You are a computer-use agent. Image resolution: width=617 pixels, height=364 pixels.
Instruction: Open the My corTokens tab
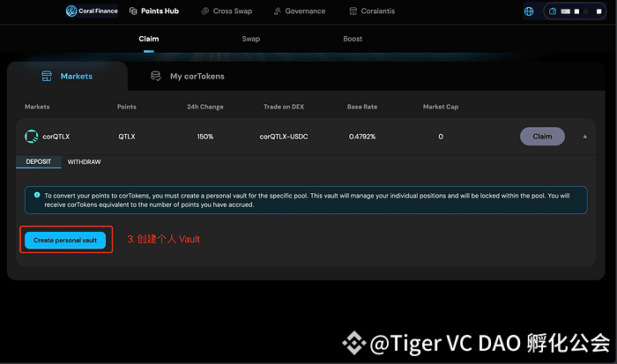pyautogui.click(x=188, y=76)
